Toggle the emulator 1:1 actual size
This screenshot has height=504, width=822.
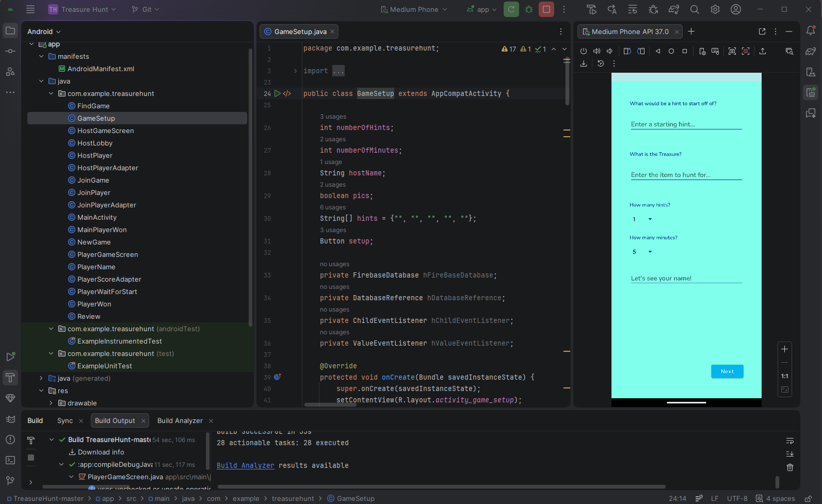click(x=784, y=376)
